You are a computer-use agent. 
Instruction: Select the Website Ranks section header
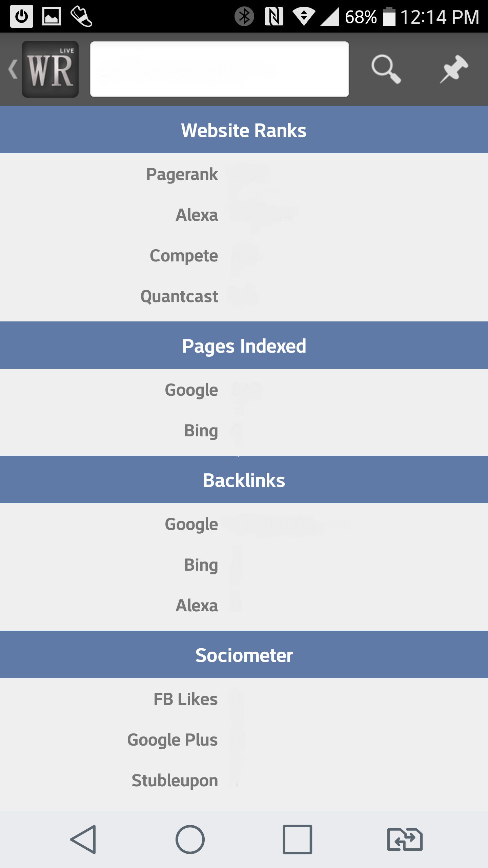pos(244,130)
